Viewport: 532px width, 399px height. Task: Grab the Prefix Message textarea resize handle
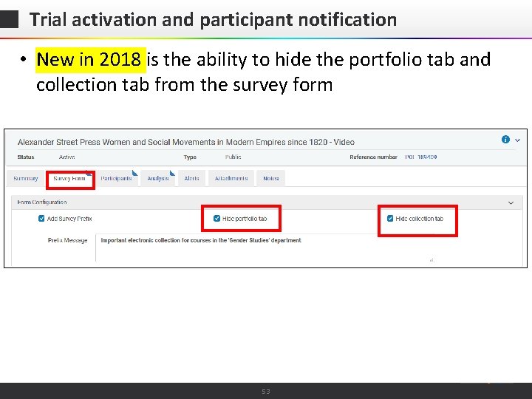coord(432,260)
